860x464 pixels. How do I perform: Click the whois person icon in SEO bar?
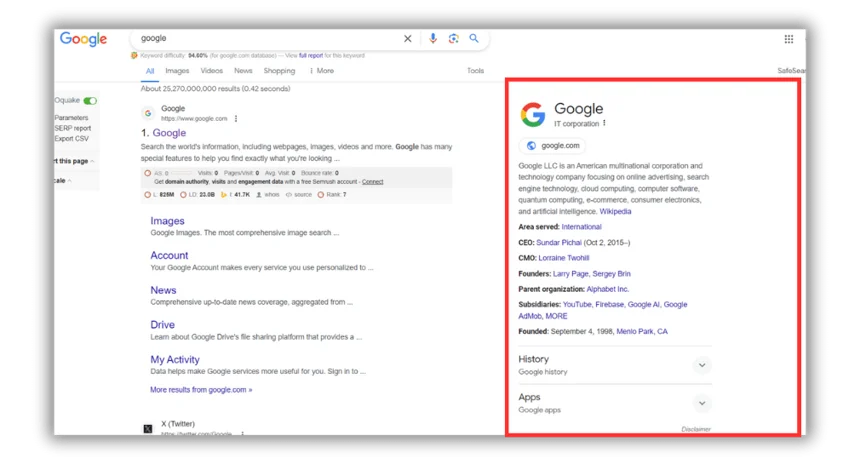click(259, 195)
